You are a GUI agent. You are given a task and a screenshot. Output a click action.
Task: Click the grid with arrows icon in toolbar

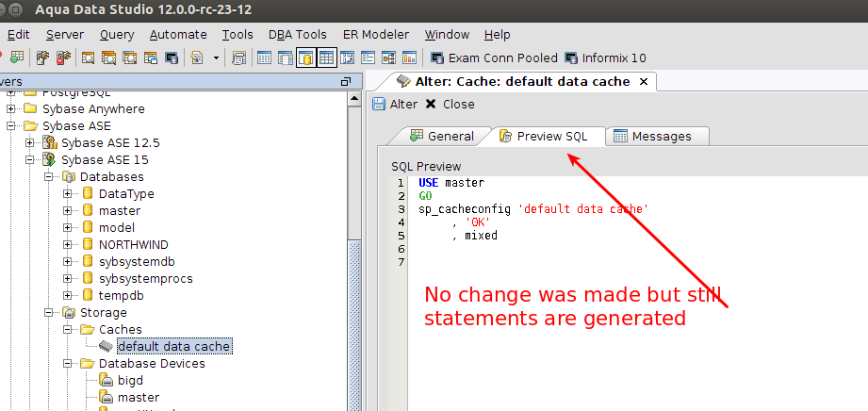pos(348,58)
